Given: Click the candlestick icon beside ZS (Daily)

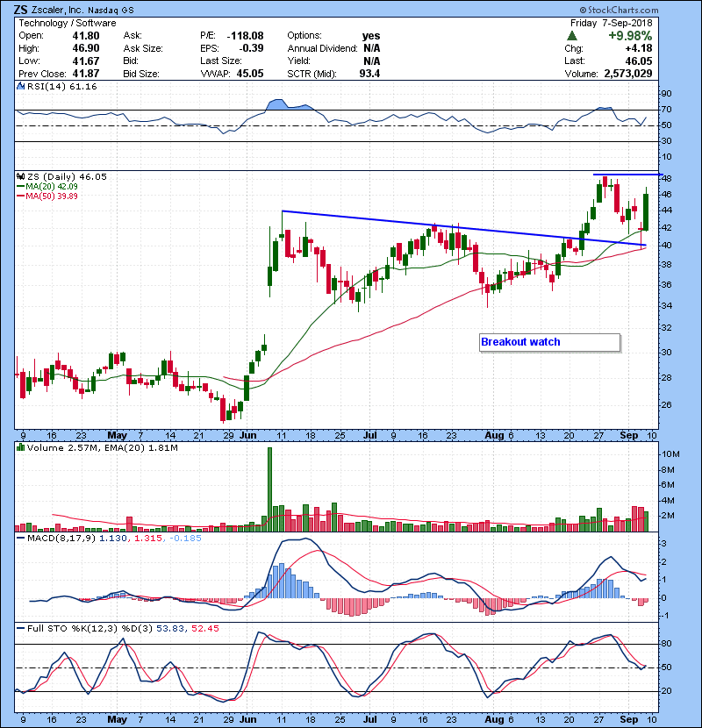Looking at the screenshot, I should 20,176.
